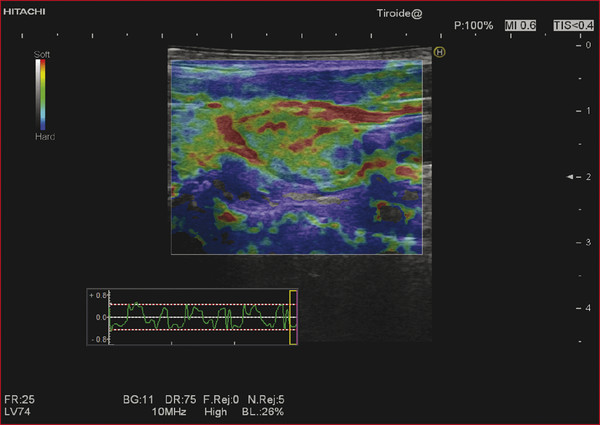Click the Soft label above color bar
Viewport: 600px width, 425px height.
[41, 53]
